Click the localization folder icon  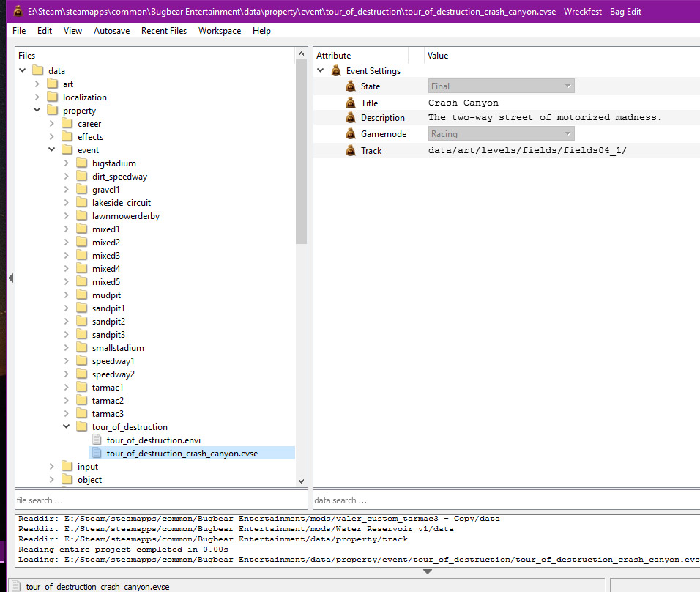52,97
